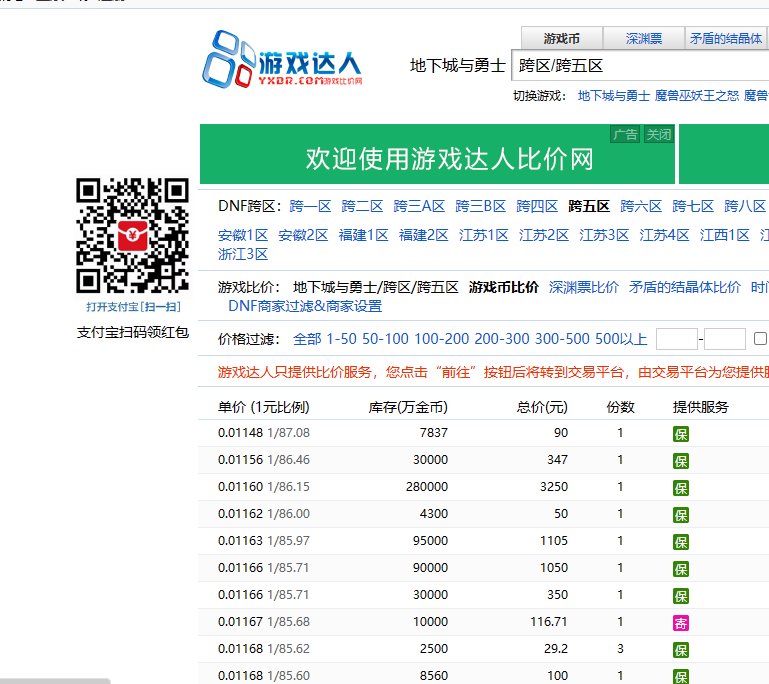The height and width of the screenshot is (684, 769).
Task: Click the 游戏达人 site logo
Action: pyautogui.click(x=282, y=60)
